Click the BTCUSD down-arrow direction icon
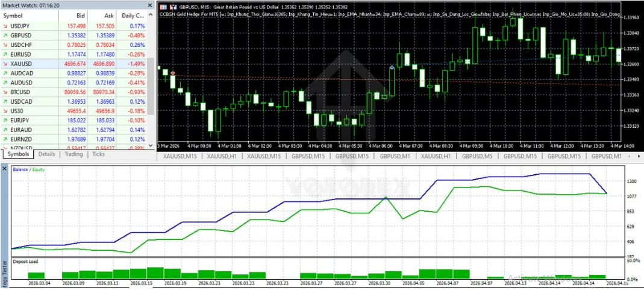 6,92
